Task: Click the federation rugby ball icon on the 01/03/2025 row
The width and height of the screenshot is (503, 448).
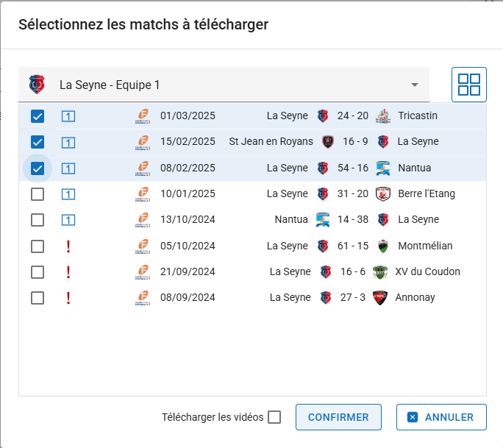Action: pos(143,116)
